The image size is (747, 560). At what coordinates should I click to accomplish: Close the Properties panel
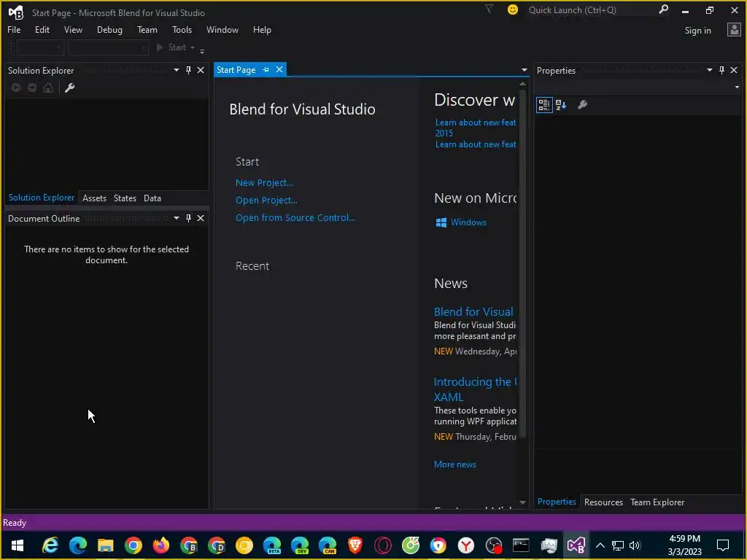coord(734,71)
